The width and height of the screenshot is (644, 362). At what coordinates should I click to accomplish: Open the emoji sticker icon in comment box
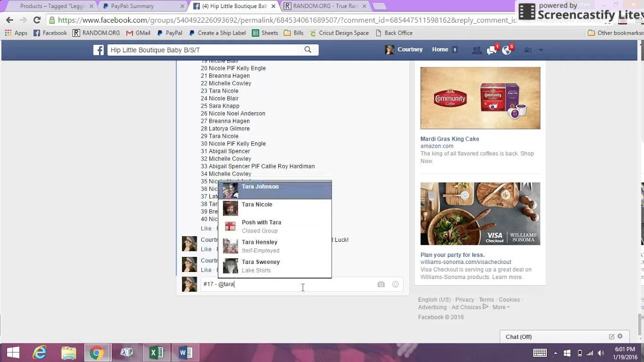[x=395, y=284]
